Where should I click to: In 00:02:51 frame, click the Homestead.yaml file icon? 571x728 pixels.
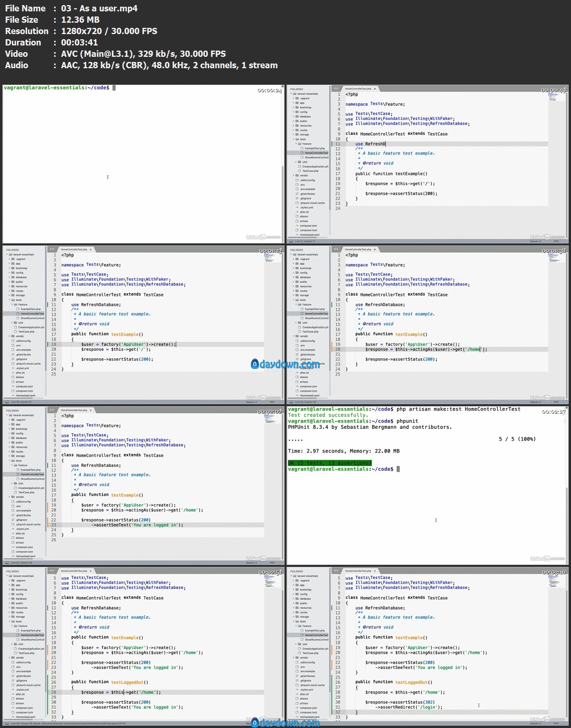13,717
